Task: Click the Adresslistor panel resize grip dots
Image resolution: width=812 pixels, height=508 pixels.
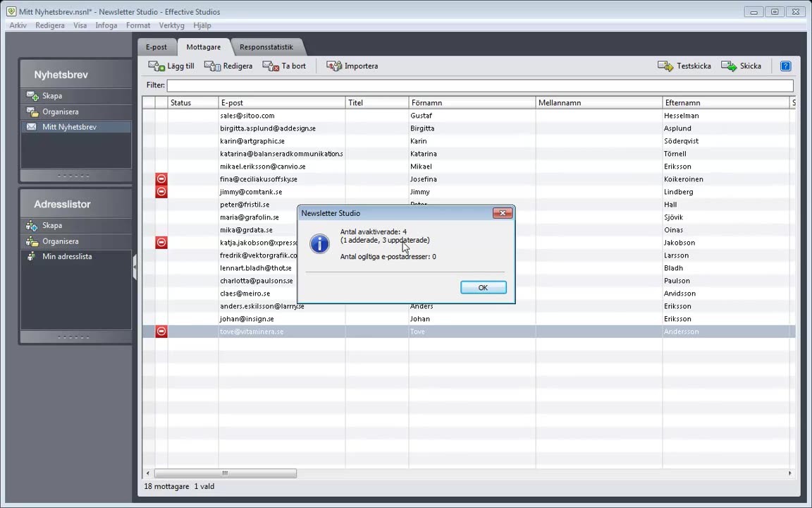Action: coord(73,337)
